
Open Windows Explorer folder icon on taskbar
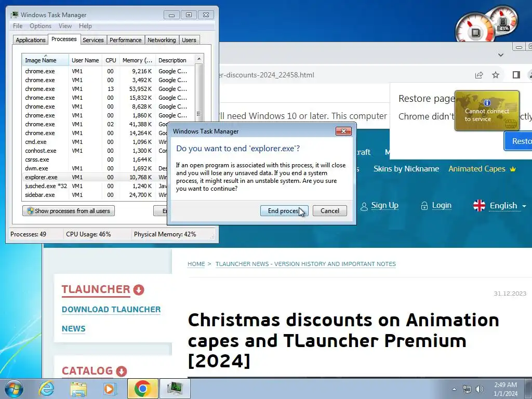[78, 389]
